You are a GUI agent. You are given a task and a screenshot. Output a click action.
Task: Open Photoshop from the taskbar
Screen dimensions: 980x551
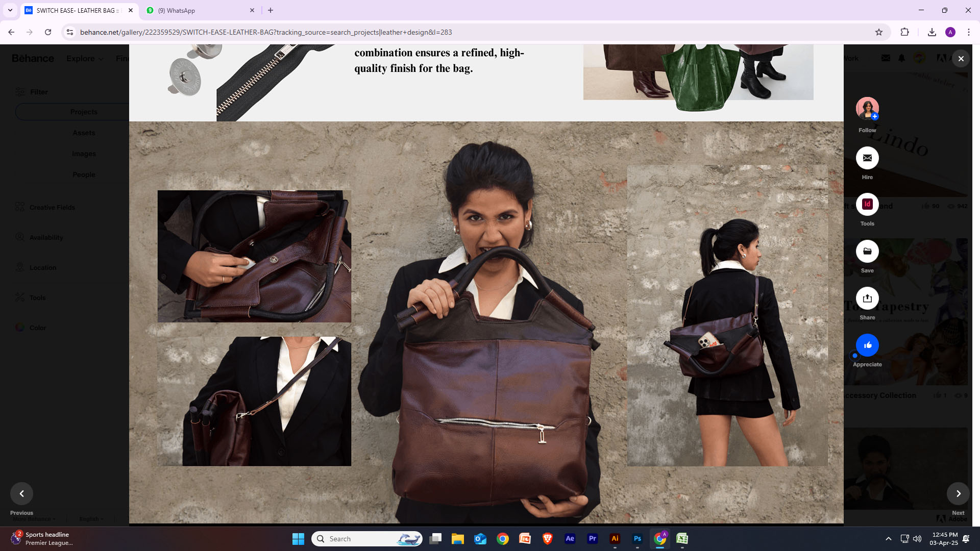click(x=638, y=539)
